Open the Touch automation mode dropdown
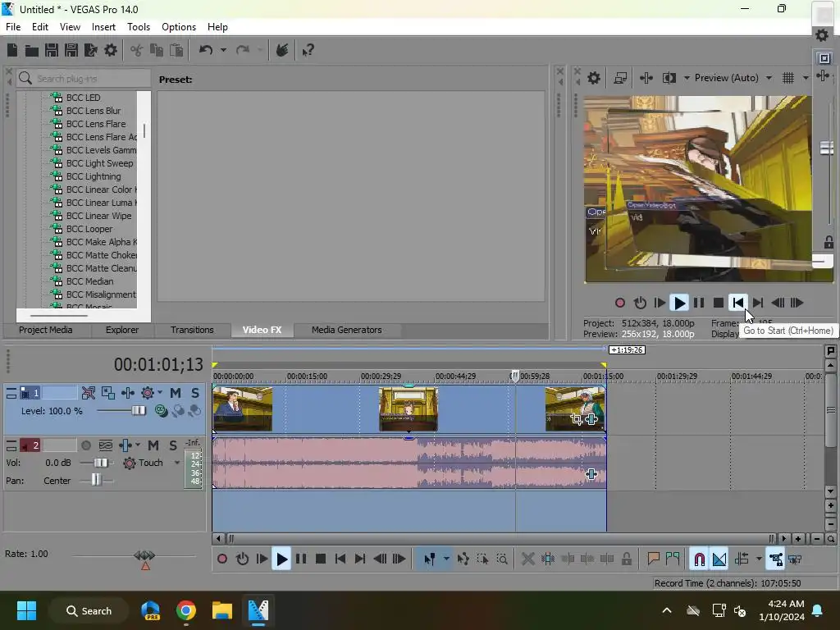The width and height of the screenshot is (840, 630). coord(177,463)
